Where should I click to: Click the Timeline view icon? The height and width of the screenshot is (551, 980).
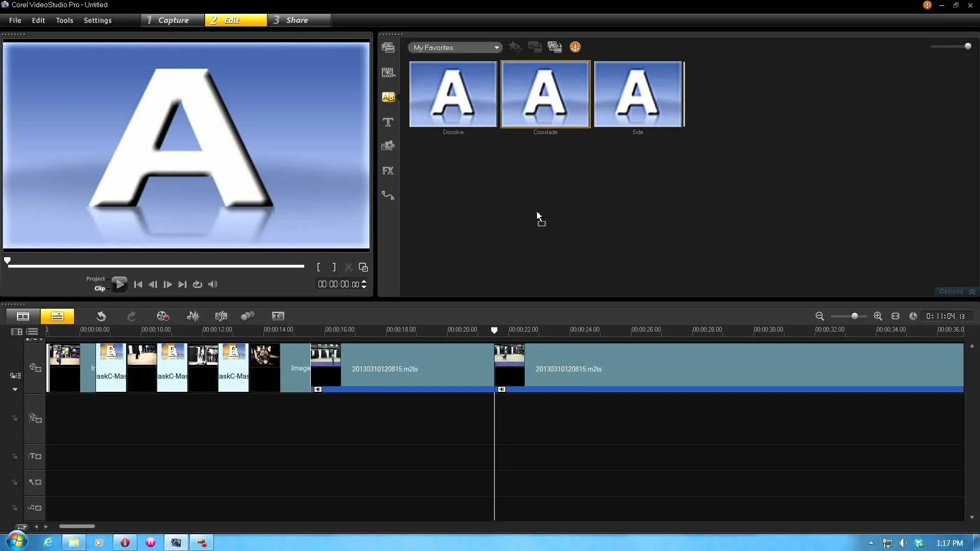(57, 315)
